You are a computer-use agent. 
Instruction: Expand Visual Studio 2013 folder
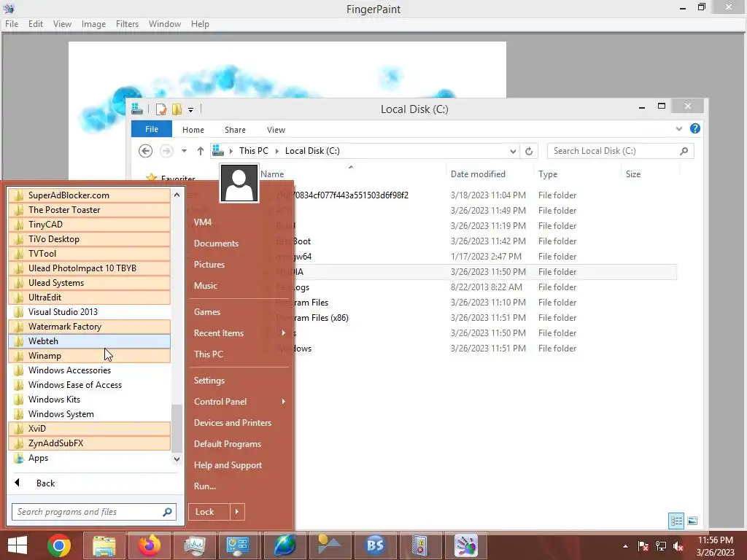89,312
